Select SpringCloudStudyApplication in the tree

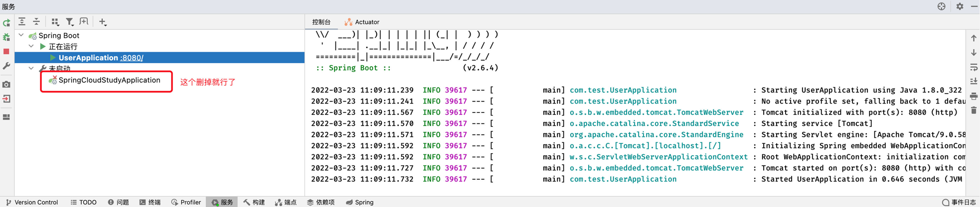pos(110,80)
